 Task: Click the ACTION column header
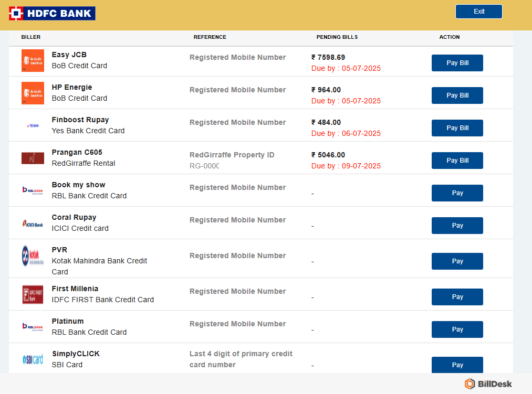point(450,37)
